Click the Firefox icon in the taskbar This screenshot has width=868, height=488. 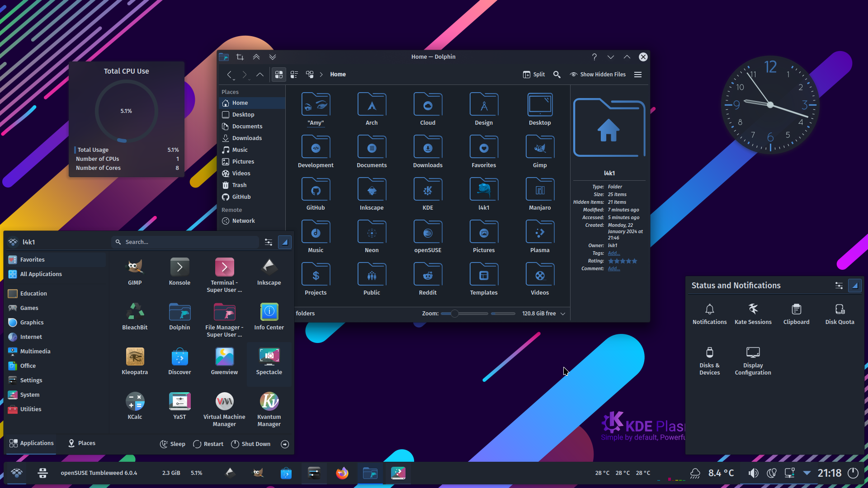click(342, 473)
